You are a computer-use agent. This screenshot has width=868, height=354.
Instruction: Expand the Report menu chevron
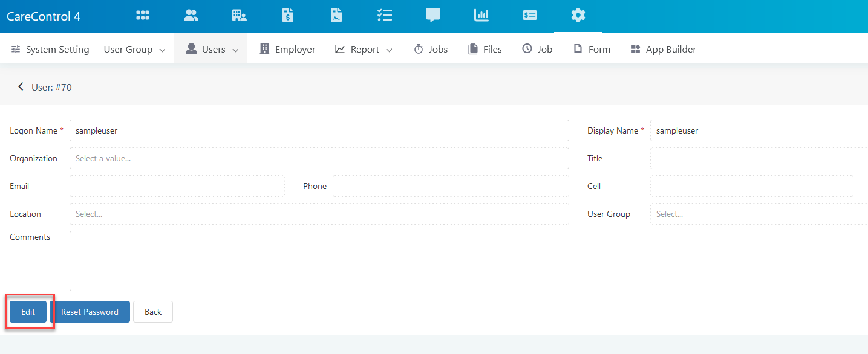(389, 50)
